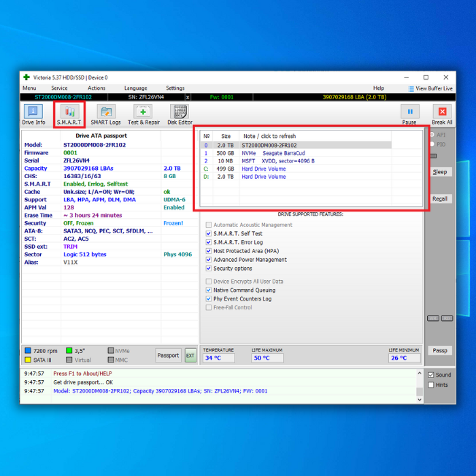Click the log scrollbar up arrow
Image resolution: width=476 pixels, height=476 pixels.
420,373
